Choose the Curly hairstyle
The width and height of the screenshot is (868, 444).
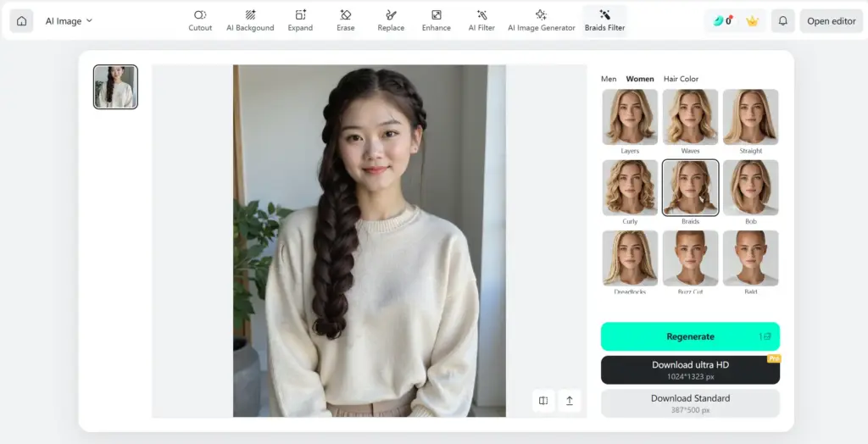[630, 187]
